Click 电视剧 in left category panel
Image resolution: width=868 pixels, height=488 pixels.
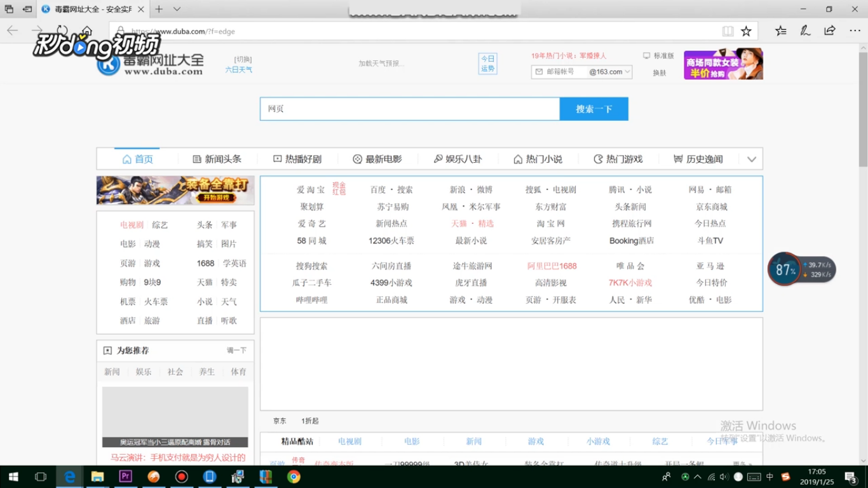tap(132, 225)
